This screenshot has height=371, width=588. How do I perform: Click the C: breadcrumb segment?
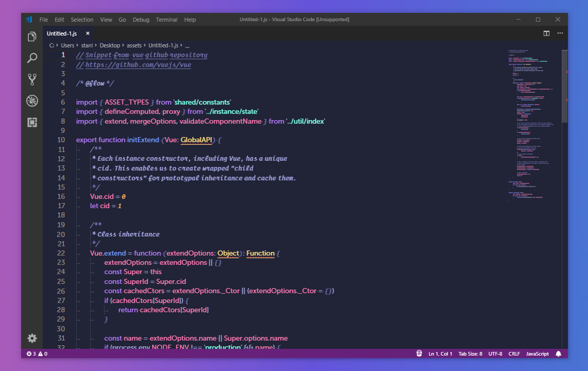[x=52, y=45]
